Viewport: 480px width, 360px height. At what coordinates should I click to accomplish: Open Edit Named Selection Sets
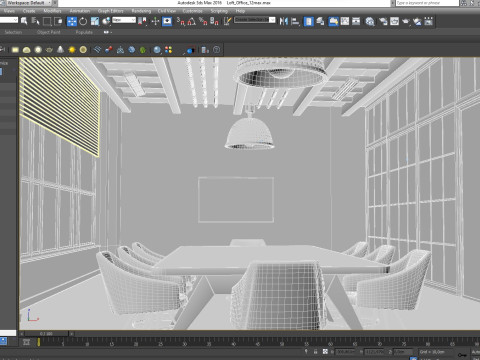tap(227, 22)
